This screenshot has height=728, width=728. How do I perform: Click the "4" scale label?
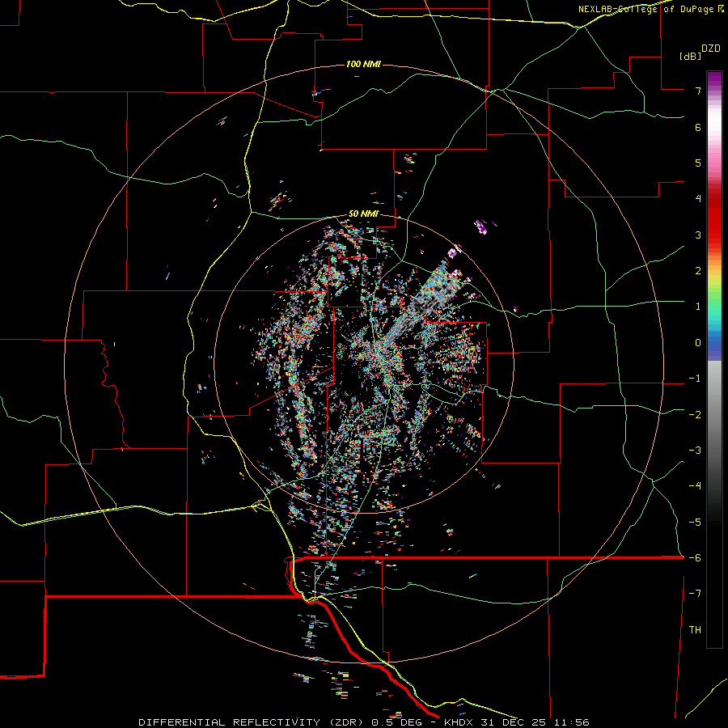[x=698, y=199]
